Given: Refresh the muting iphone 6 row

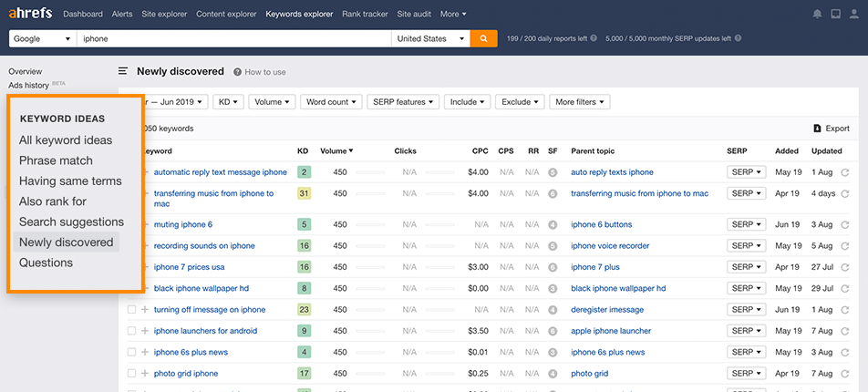Looking at the screenshot, I should (844, 225).
